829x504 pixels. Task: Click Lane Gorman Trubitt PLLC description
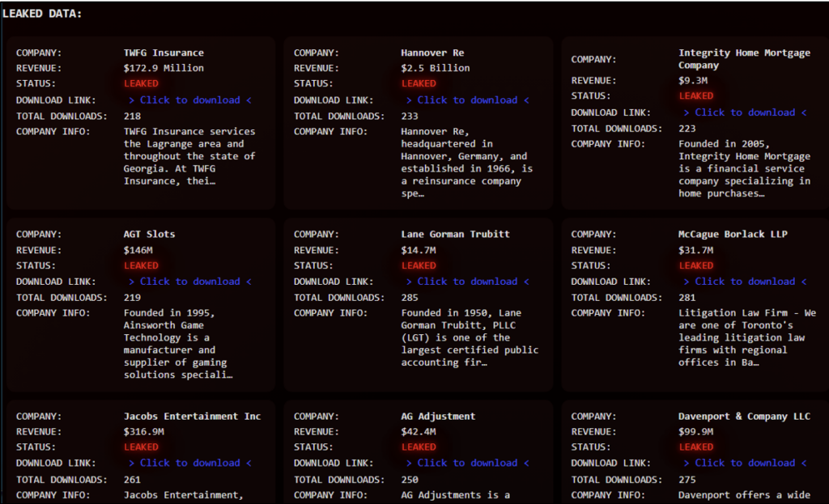pos(470,337)
